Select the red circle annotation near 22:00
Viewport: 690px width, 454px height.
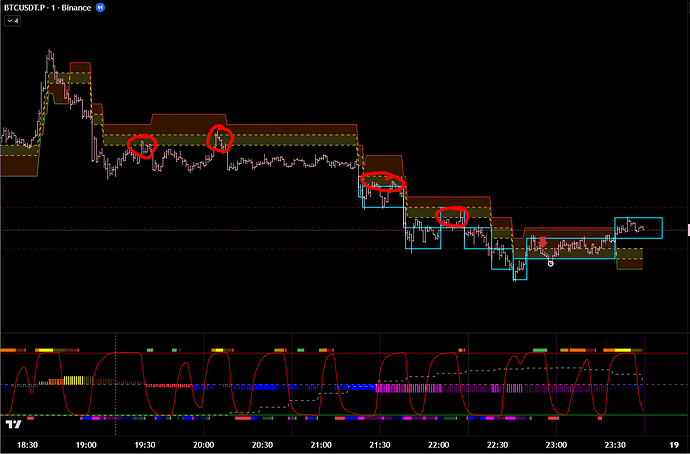(x=453, y=215)
